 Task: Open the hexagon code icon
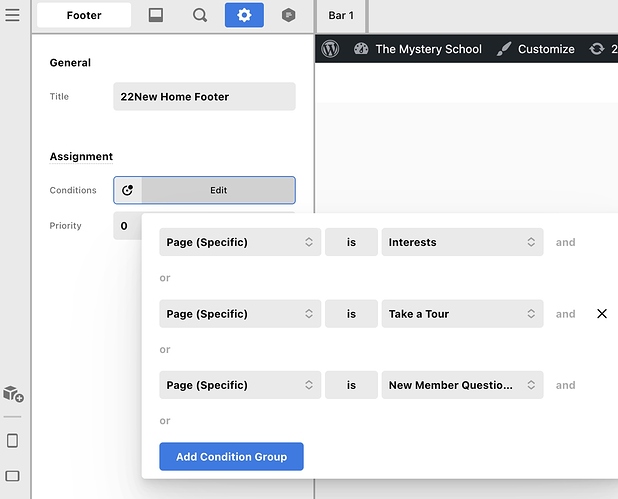pyautogui.click(x=289, y=15)
